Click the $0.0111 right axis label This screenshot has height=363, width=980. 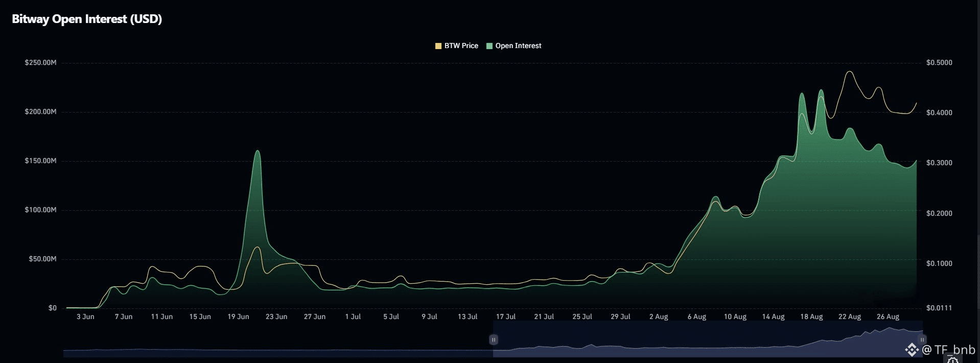coord(939,308)
